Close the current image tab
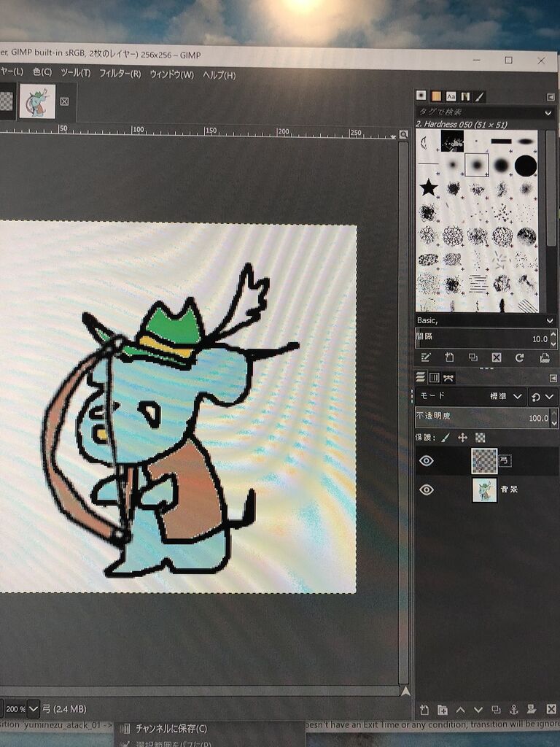Image resolution: width=560 pixels, height=747 pixels. (x=64, y=101)
